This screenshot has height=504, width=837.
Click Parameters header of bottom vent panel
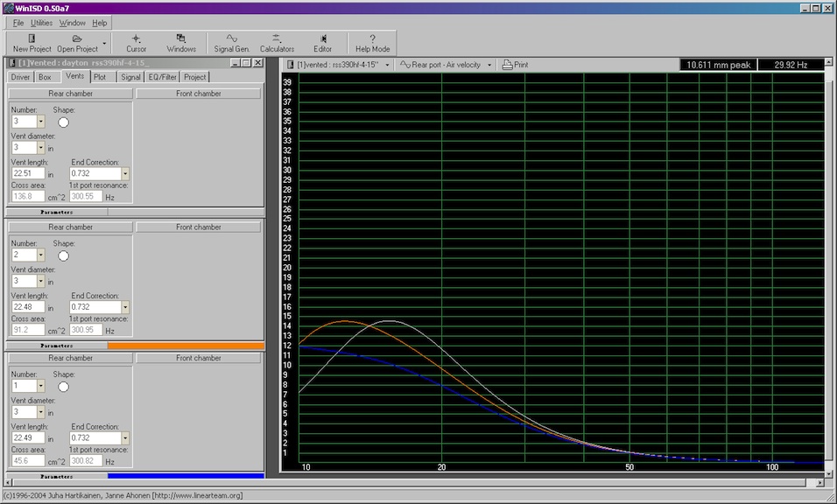click(x=57, y=476)
